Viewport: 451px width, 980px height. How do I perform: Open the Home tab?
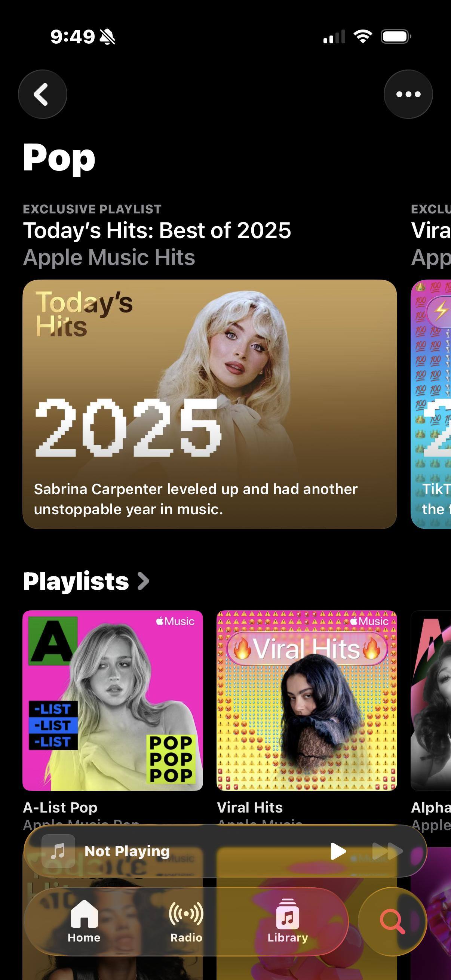pos(84,921)
